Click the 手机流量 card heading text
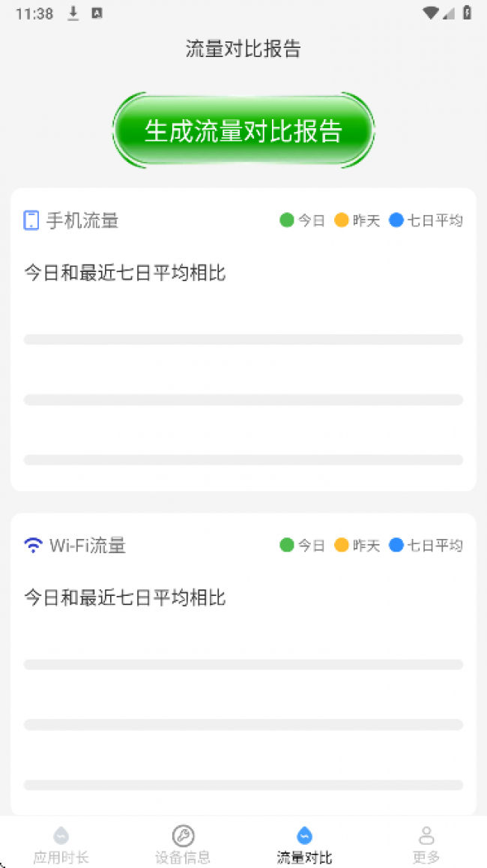The height and width of the screenshot is (868, 487). point(82,220)
